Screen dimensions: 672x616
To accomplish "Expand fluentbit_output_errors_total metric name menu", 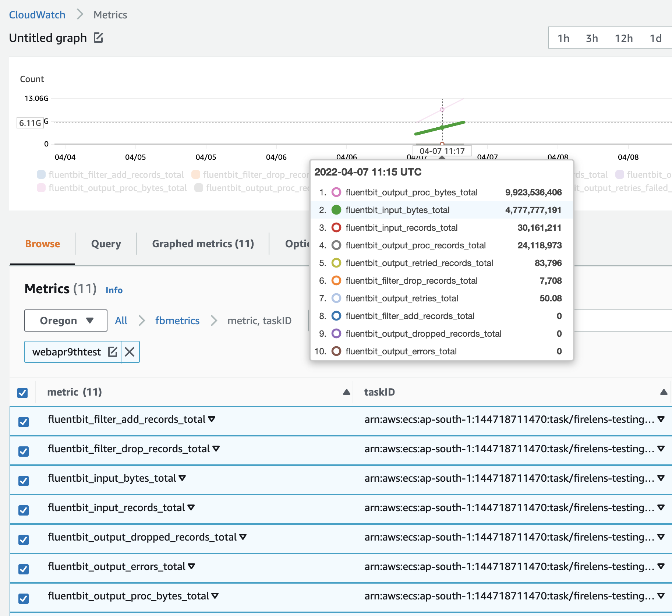I will [x=191, y=566].
